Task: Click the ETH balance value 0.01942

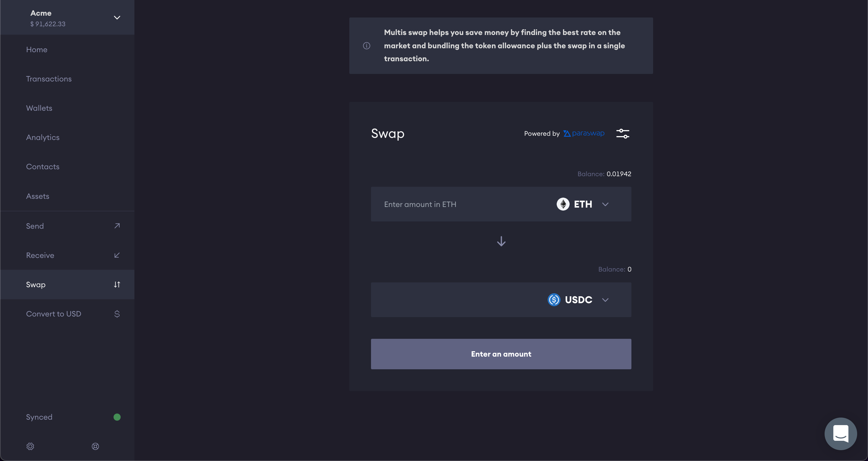Action: tap(619, 174)
